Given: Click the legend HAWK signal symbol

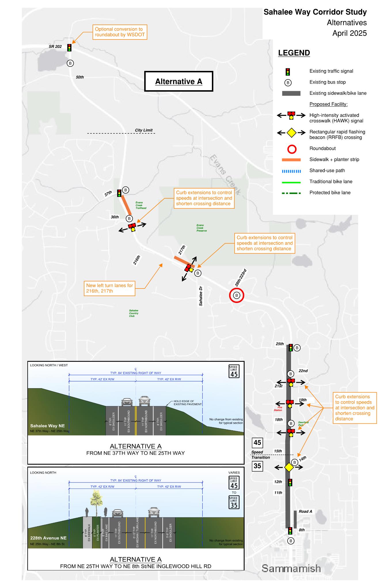Looking at the screenshot, I should click(x=291, y=116).
